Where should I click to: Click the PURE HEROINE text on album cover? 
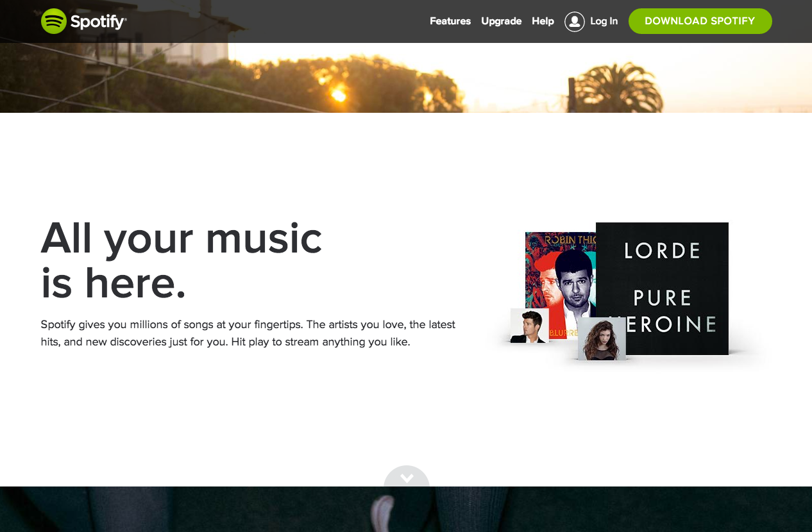coord(663,310)
